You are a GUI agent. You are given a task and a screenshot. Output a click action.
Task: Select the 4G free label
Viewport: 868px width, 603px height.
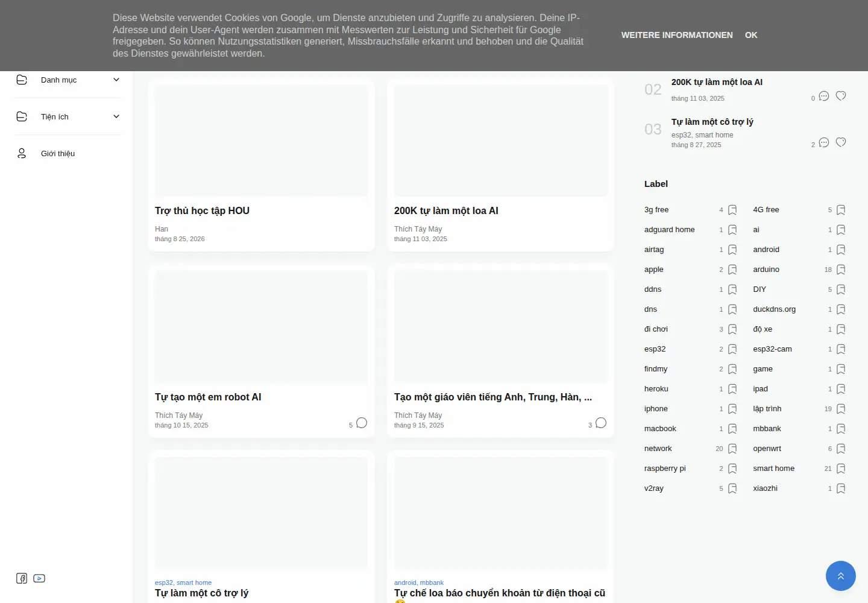766,210
